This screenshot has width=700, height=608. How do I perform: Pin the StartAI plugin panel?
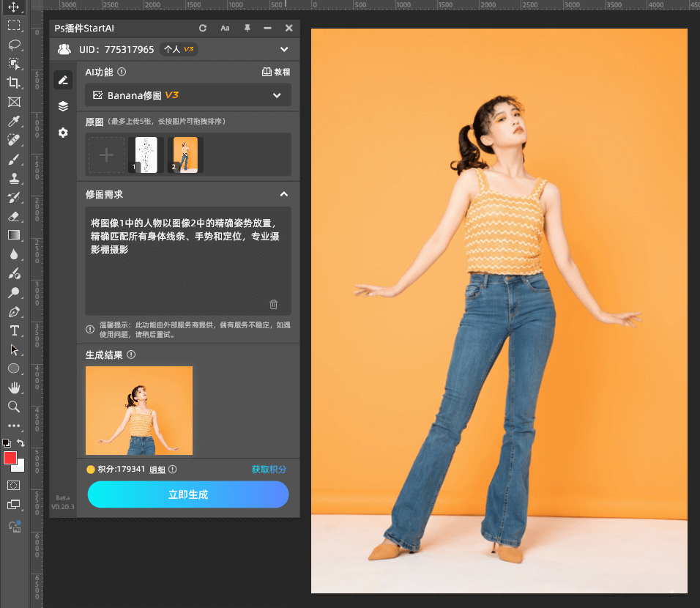coord(247,28)
